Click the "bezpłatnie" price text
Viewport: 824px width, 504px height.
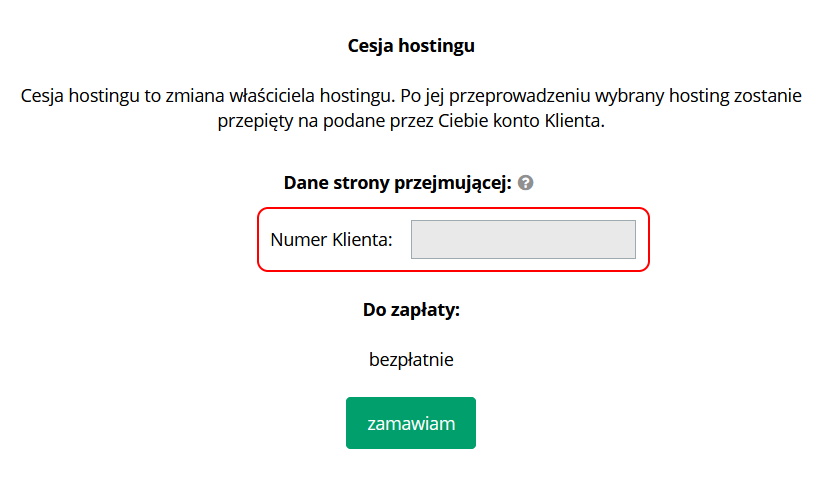(411, 359)
